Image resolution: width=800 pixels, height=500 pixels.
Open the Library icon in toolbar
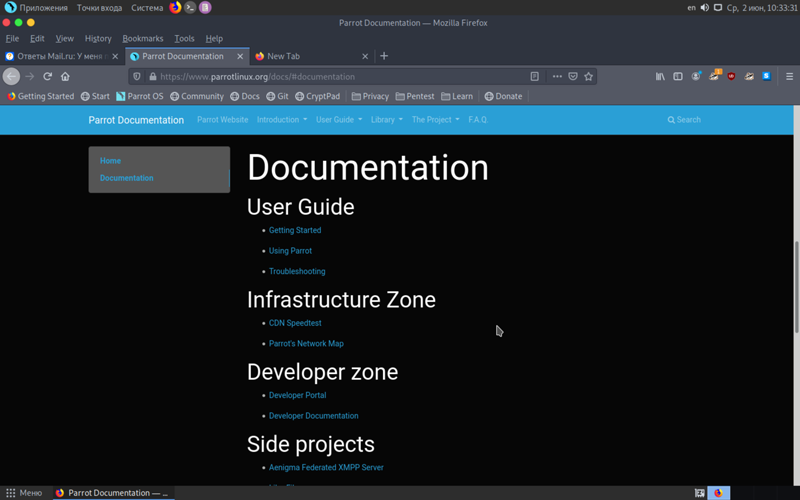click(660, 77)
